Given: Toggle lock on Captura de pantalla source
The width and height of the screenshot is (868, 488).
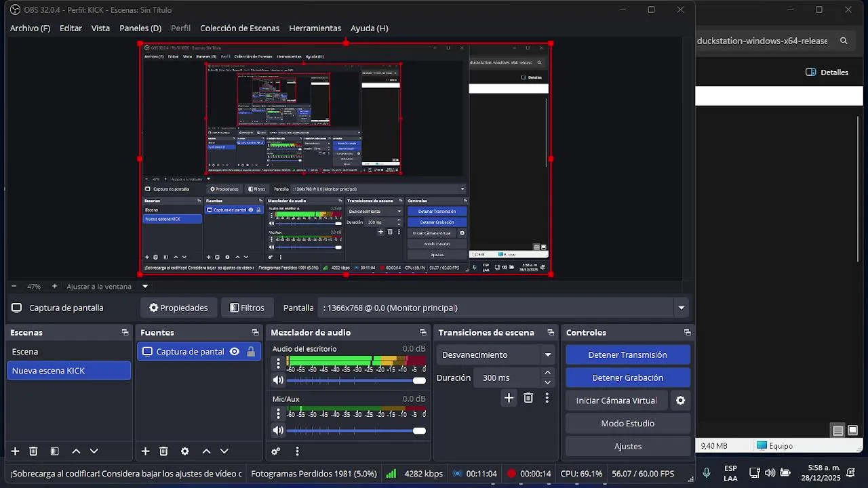Looking at the screenshot, I should (x=251, y=352).
